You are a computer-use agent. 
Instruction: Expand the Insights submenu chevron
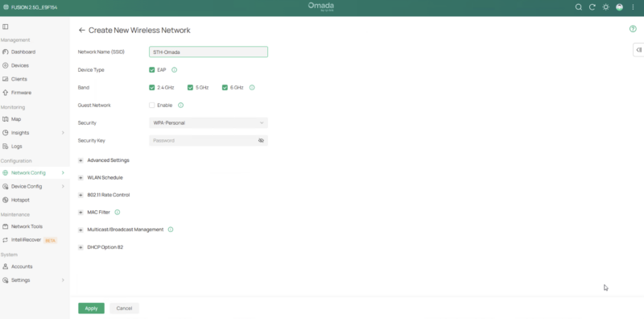point(63,133)
